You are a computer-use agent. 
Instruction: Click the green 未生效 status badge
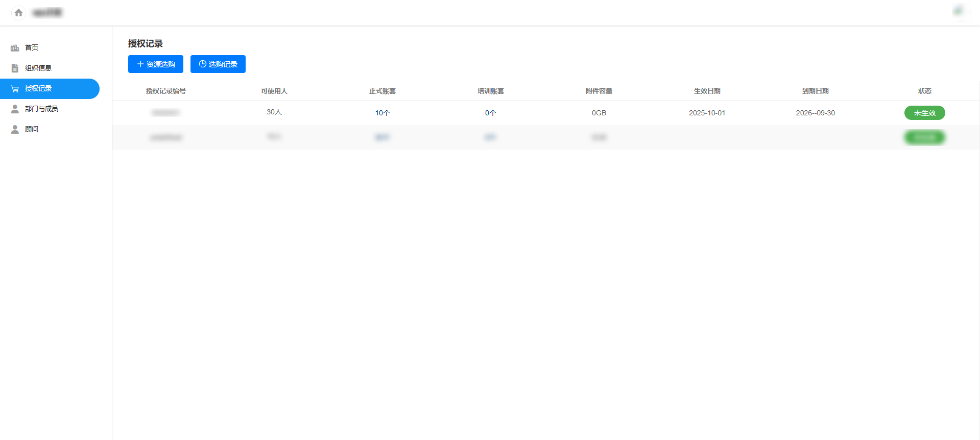pyautogui.click(x=924, y=113)
